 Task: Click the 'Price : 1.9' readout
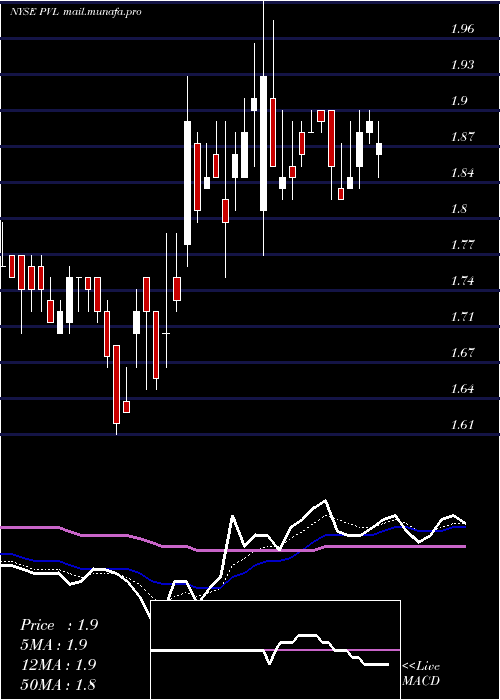pos(59,625)
